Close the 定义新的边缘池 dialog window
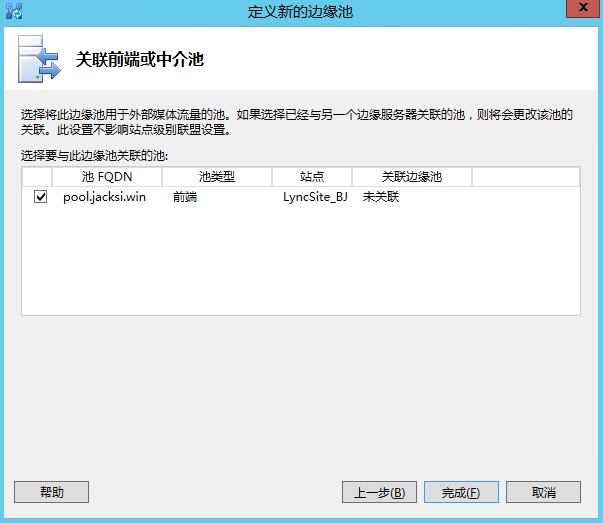 point(583,8)
